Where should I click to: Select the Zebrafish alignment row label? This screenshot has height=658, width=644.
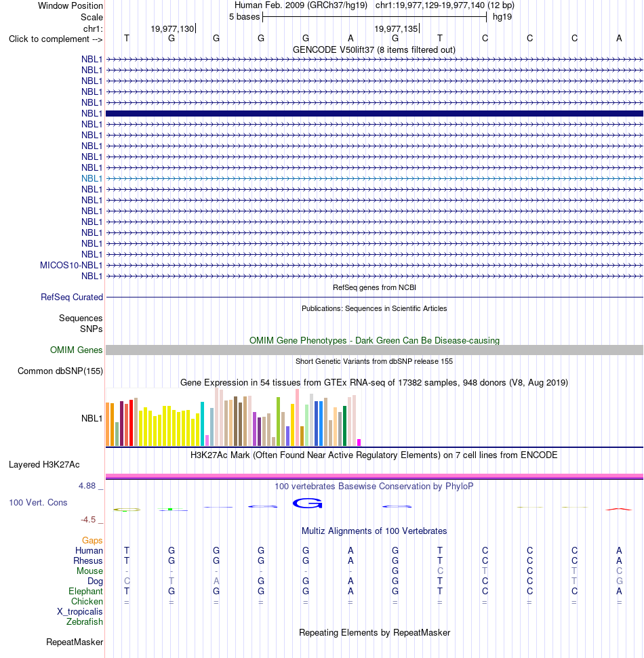point(84,621)
